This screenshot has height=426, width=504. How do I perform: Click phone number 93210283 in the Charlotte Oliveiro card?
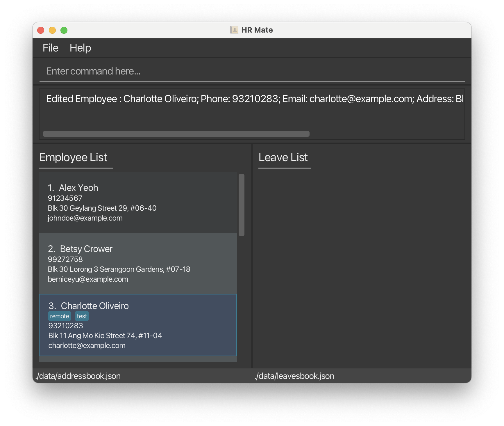(66, 326)
